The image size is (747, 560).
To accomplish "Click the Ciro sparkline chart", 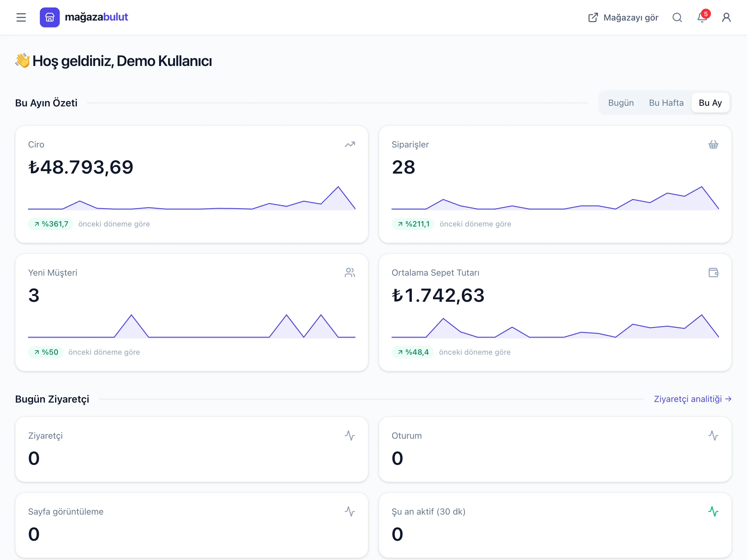I will [x=191, y=198].
